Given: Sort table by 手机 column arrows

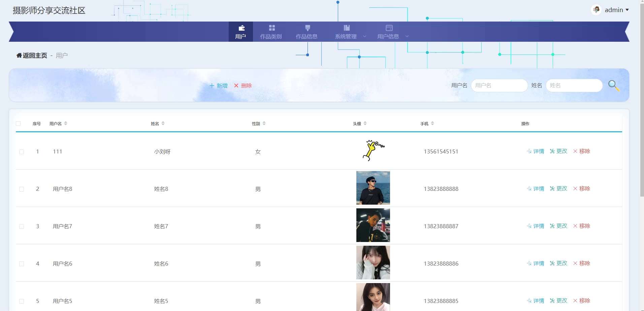Looking at the screenshot, I should (x=432, y=124).
